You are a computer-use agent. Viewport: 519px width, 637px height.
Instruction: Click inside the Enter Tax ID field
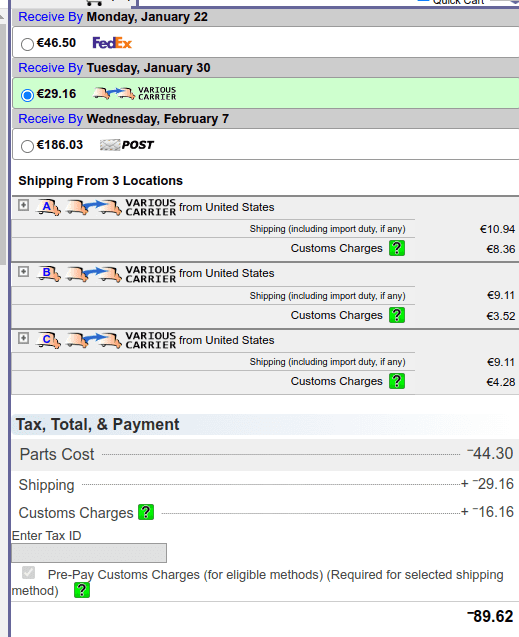89,553
